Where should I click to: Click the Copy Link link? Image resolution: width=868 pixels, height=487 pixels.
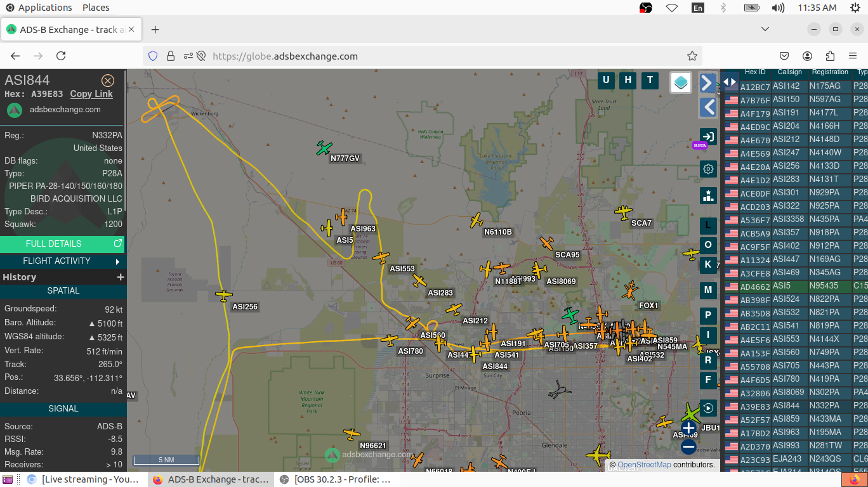[x=91, y=94]
